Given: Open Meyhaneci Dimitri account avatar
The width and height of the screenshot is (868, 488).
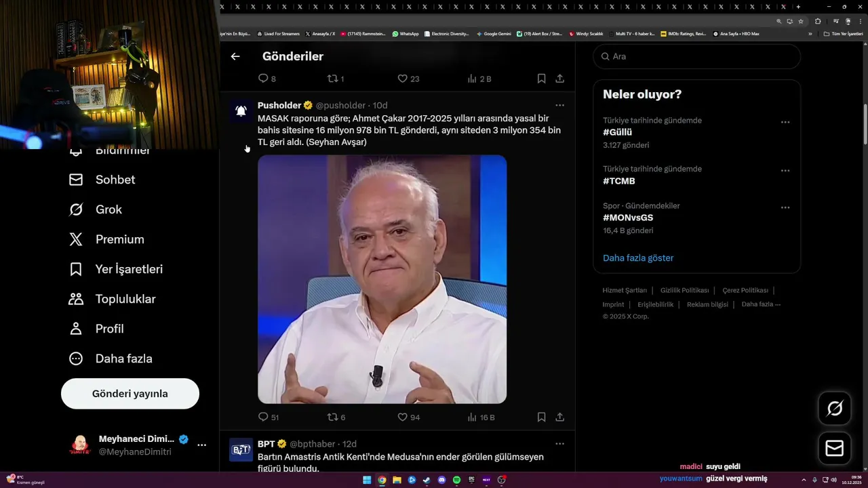Looking at the screenshot, I should pyautogui.click(x=80, y=445).
